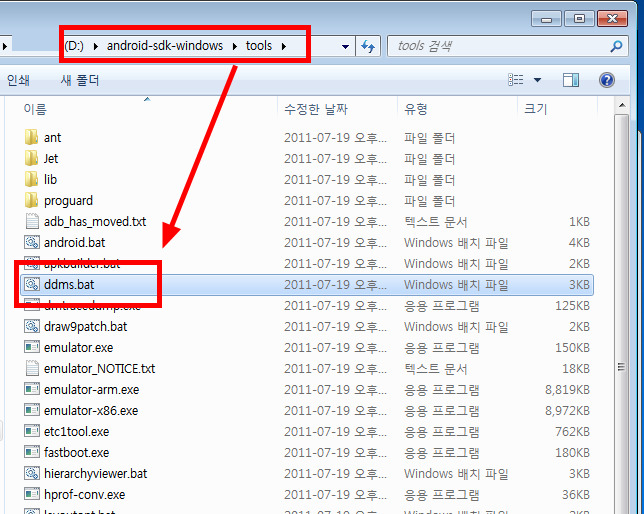644x514 pixels.
Task: Click adb_has_moved.txt file icon
Action: click(32, 221)
